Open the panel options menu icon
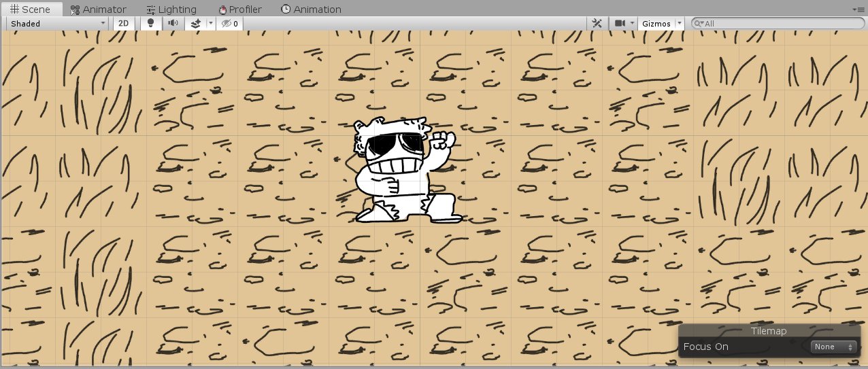Screen dimensions: 868x369 click(861, 10)
